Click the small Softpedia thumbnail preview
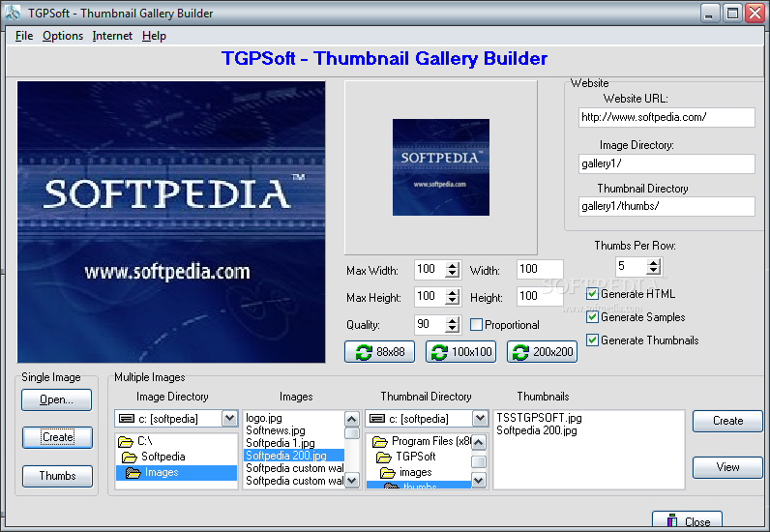The height and width of the screenshot is (532, 770). [440, 167]
